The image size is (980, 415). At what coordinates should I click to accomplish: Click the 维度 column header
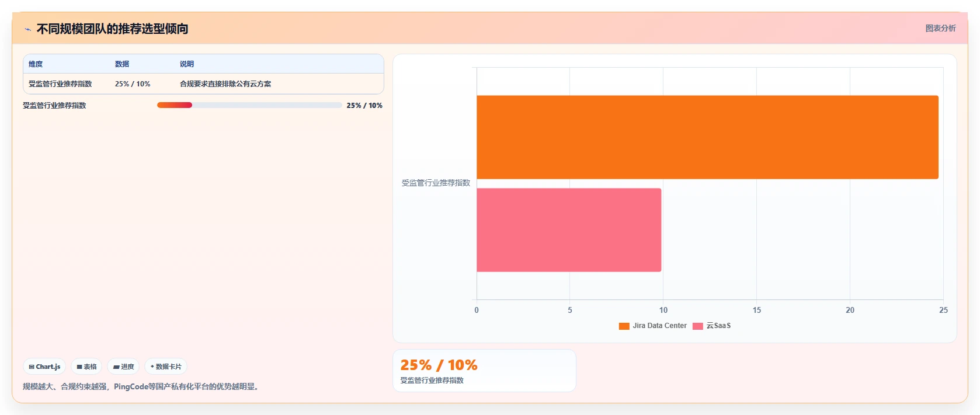36,64
